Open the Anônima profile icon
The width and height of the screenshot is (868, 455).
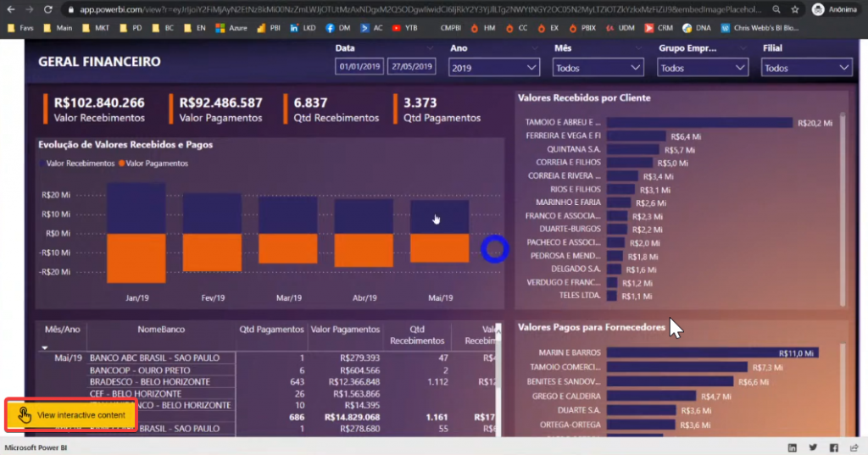(x=818, y=9)
